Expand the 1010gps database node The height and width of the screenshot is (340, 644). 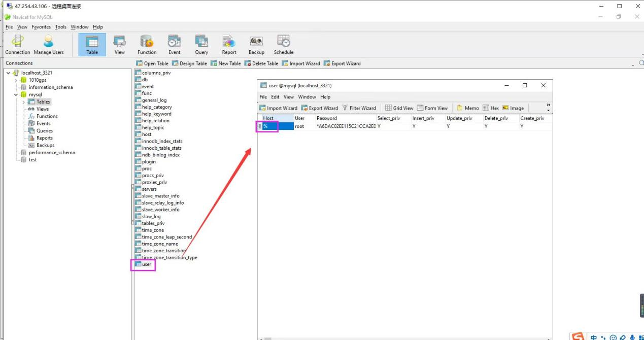pyautogui.click(x=16, y=80)
